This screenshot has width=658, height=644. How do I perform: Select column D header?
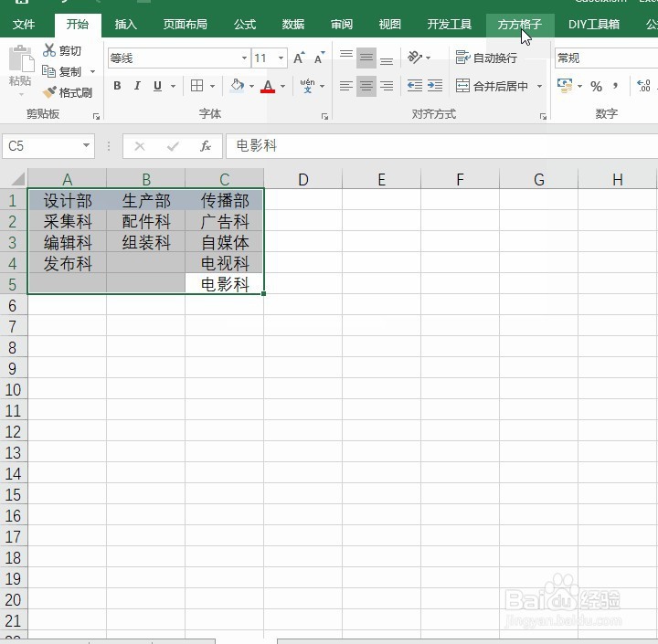tap(303, 179)
